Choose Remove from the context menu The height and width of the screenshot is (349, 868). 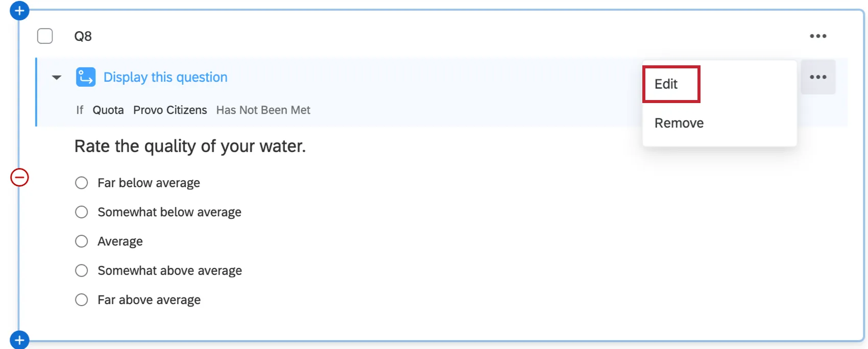pyautogui.click(x=679, y=122)
